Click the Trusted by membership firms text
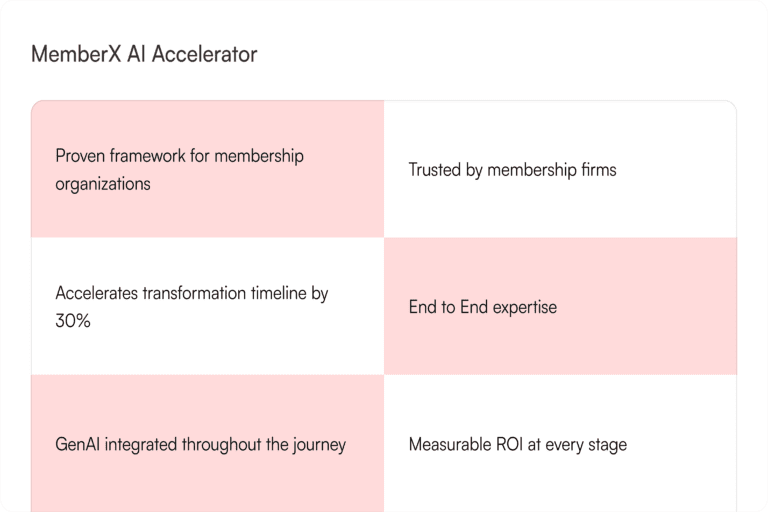 (x=512, y=170)
